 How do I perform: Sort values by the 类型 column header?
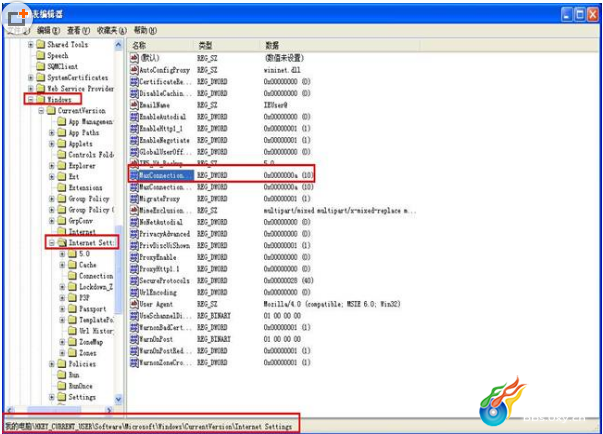[228, 45]
